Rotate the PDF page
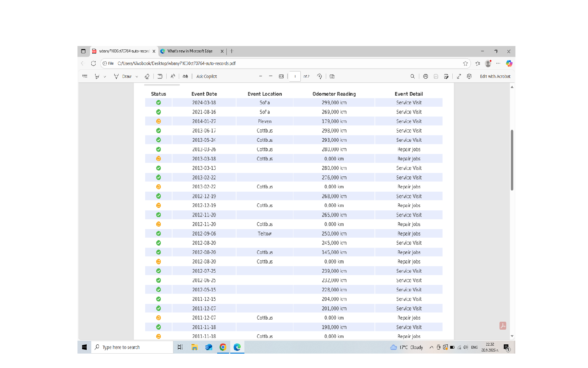This screenshot has height=368, width=588. (319, 76)
